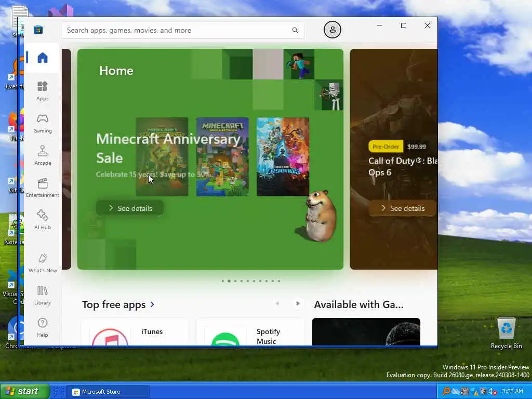
Task: Click the search magnifier icon
Action: point(295,30)
